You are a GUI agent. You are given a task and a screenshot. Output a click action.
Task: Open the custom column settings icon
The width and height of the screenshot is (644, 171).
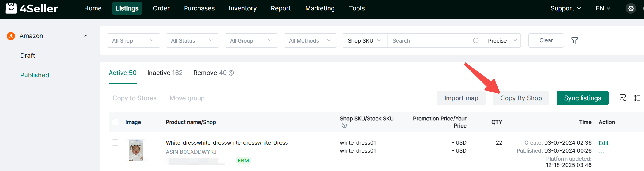tap(623, 98)
